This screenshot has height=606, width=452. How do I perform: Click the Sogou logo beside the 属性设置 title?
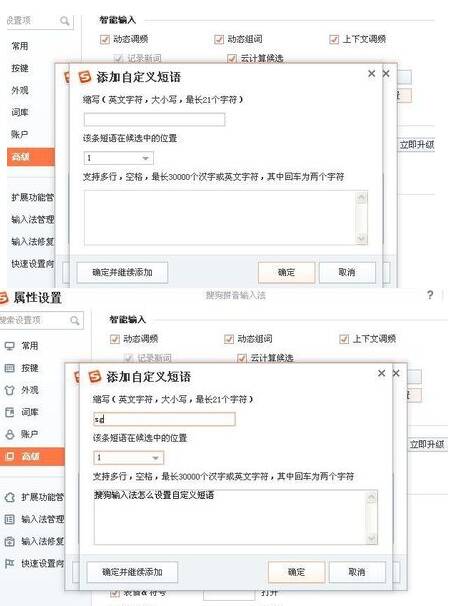pyautogui.click(x=3, y=298)
